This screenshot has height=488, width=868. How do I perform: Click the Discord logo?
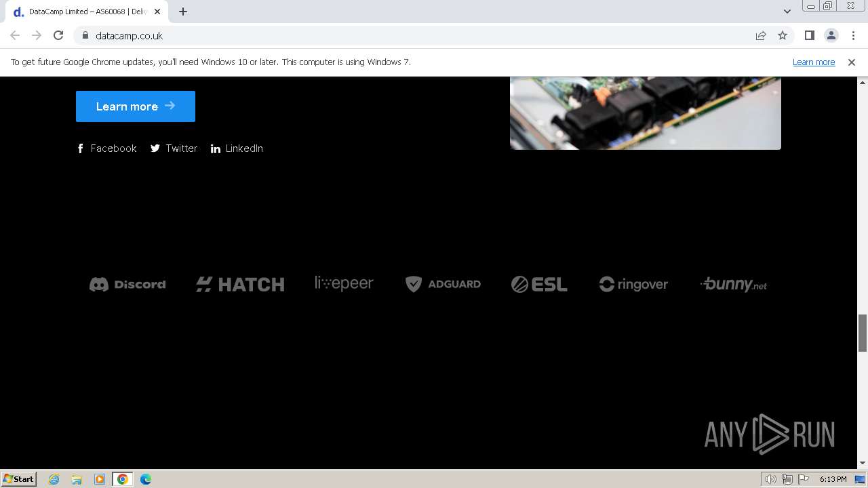(127, 284)
